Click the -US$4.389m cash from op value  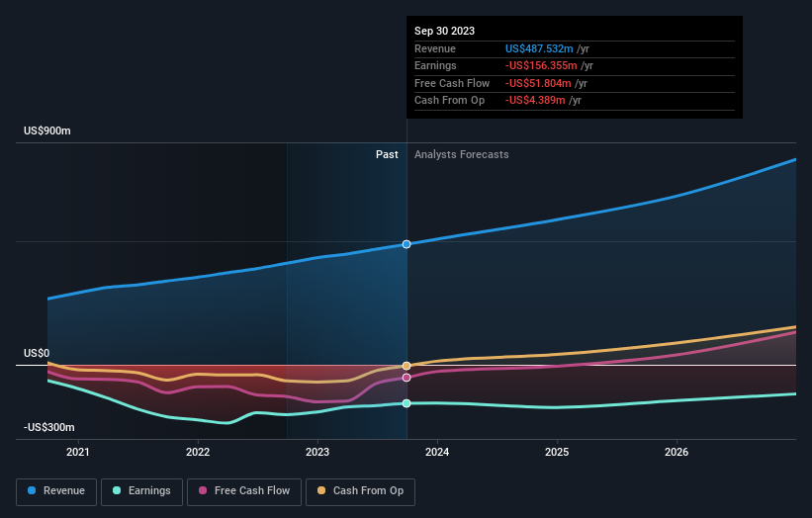[x=535, y=101]
